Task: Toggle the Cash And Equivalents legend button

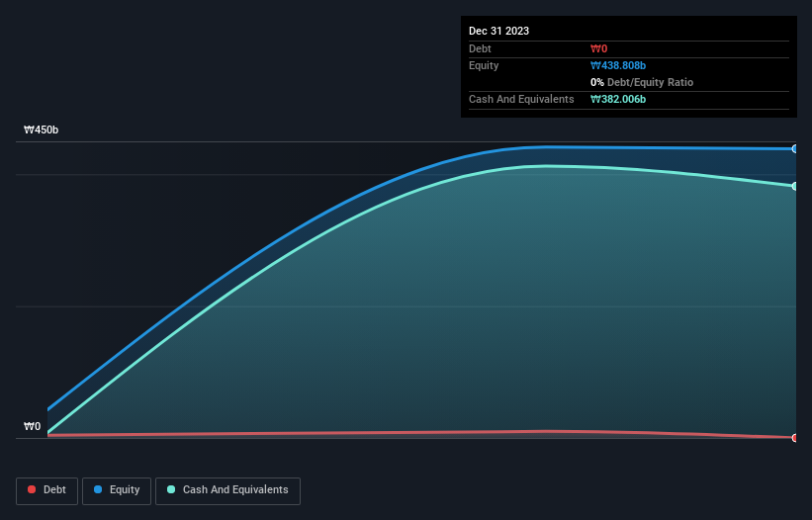Action: (x=227, y=490)
